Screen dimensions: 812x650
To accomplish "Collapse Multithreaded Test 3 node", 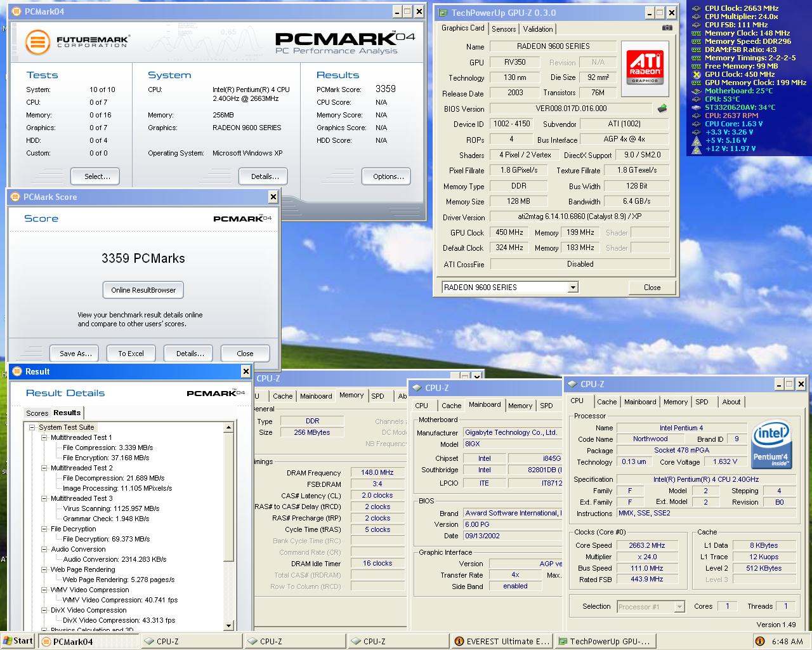I will [x=44, y=498].
